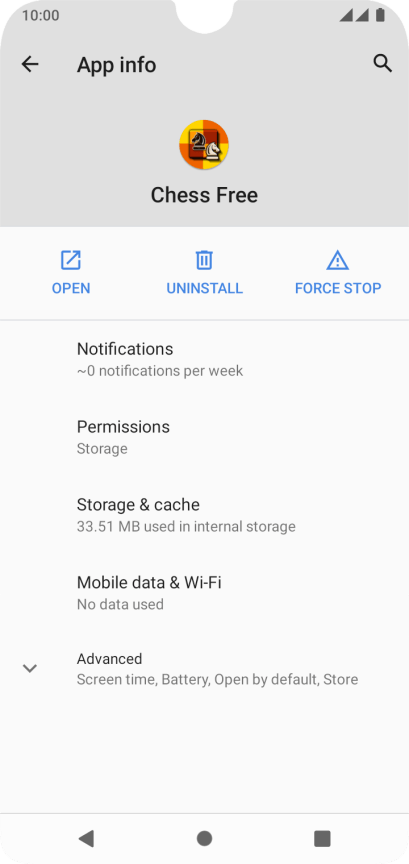The image size is (409, 864).
Task: Open Mobile data & Wi-Fi usage
Action: click(x=204, y=593)
